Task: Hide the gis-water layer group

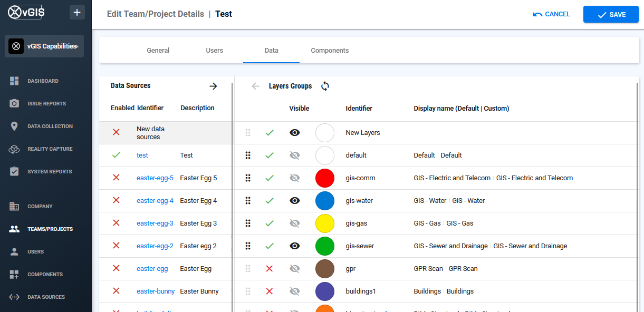Action: tap(295, 201)
